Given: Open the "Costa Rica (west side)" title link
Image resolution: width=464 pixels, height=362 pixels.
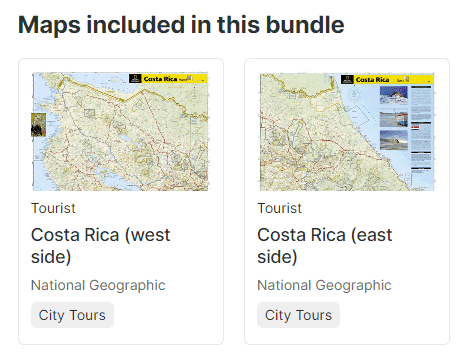Looking at the screenshot, I should pos(100,246).
